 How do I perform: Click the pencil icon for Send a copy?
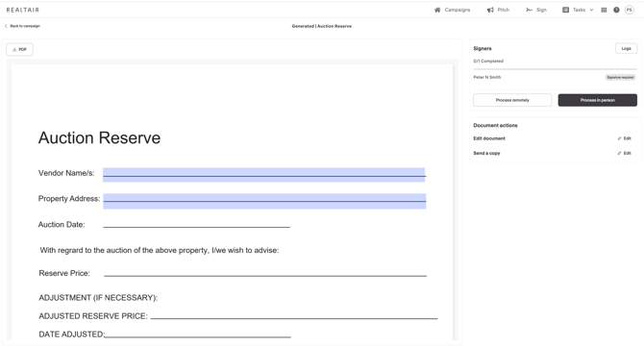(619, 153)
